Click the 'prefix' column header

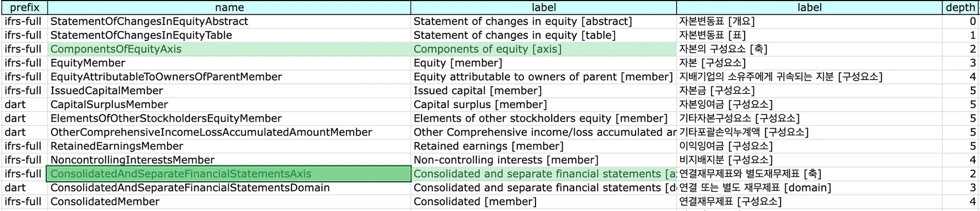24,7
